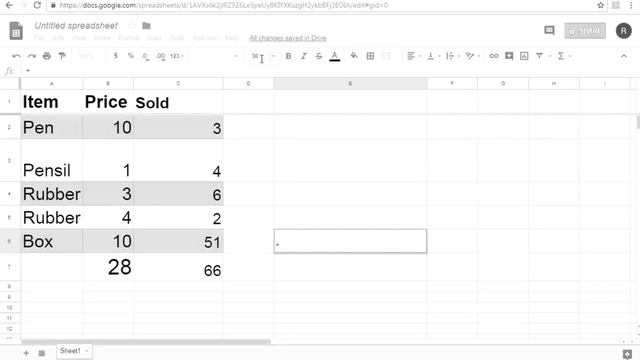Open the zoom level dropdown
Viewport: 640px width, 360px height.
[x=87, y=56]
